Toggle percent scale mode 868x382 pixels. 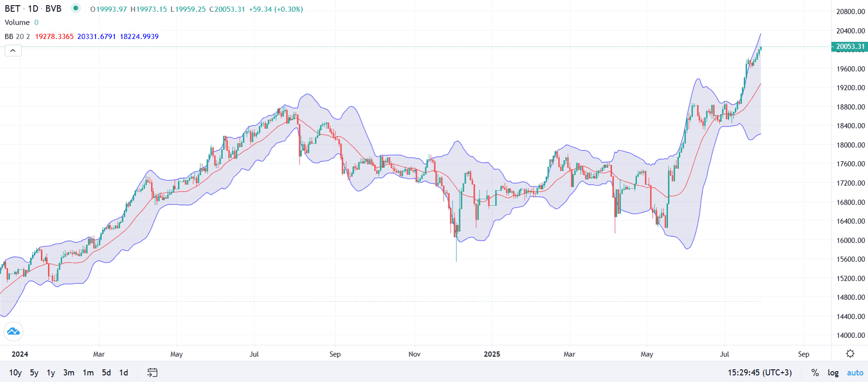click(x=815, y=373)
